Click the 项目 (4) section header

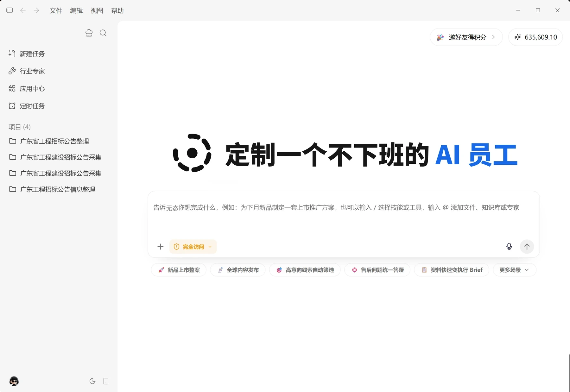pyautogui.click(x=20, y=127)
